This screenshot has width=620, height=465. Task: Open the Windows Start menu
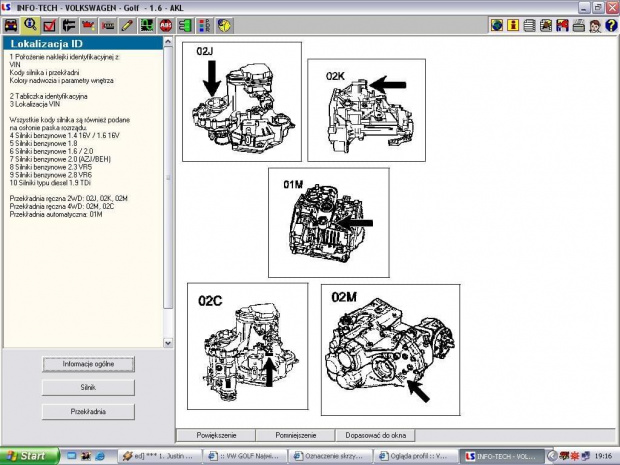click(x=24, y=456)
